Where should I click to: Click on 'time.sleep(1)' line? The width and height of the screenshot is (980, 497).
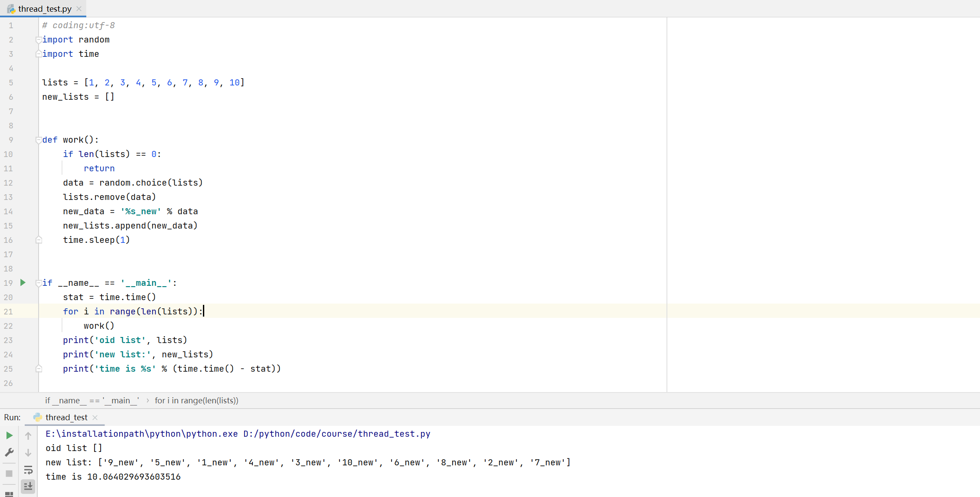click(x=96, y=240)
